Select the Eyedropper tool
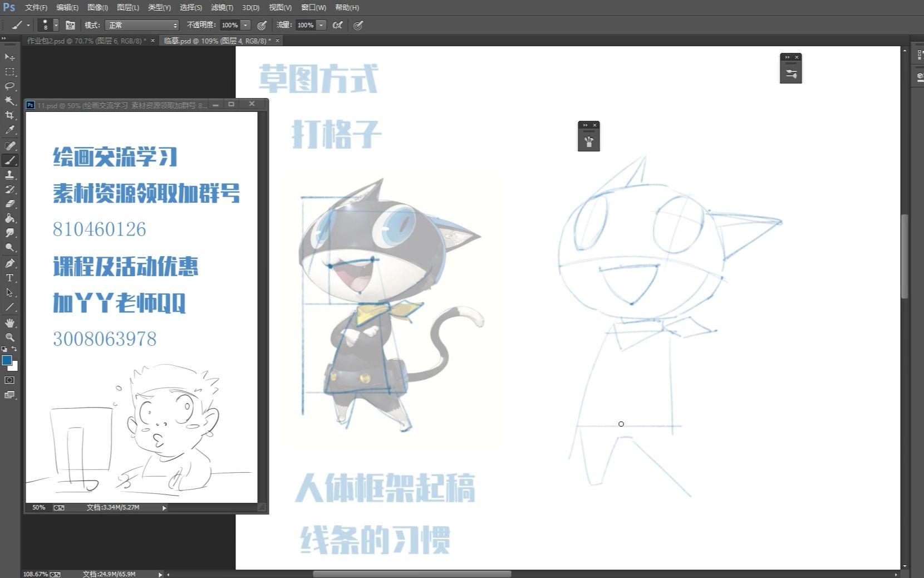924x578 pixels. coord(9,130)
